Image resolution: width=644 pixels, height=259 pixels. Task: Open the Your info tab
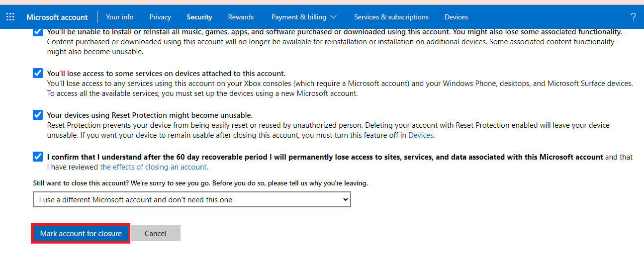[x=119, y=17]
